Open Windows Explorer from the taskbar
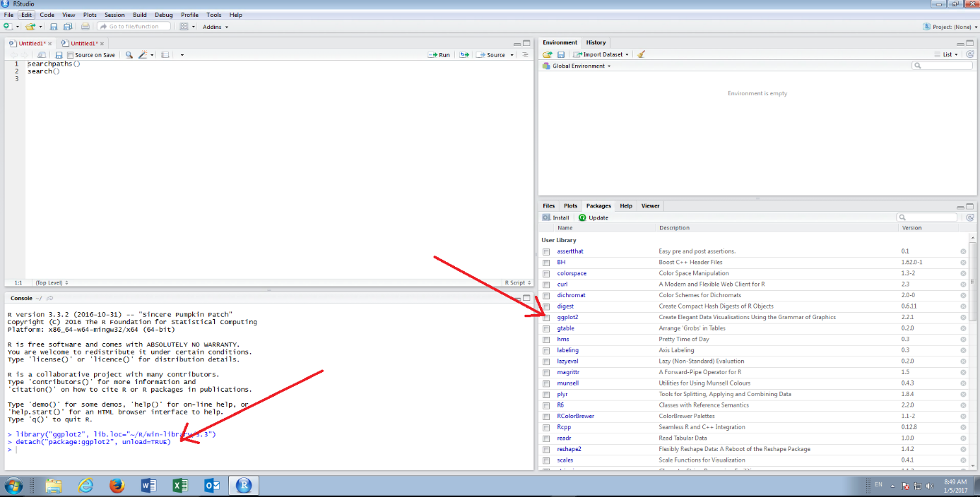The height and width of the screenshot is (497, 980). 54,486
